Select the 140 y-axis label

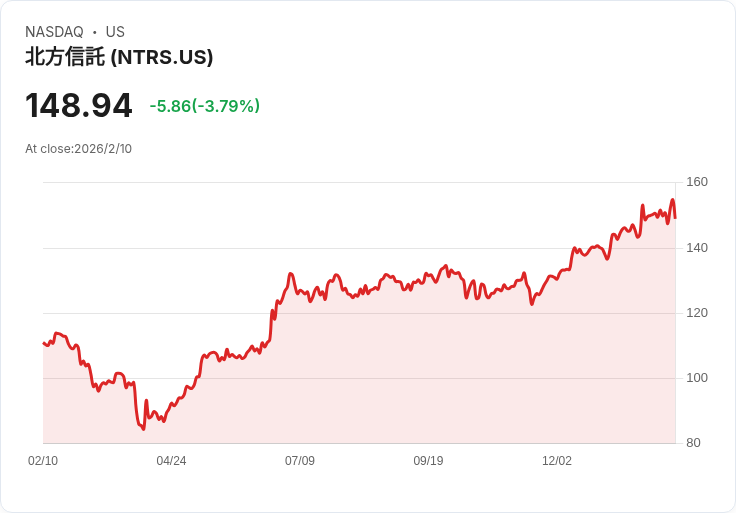[697, 247]
